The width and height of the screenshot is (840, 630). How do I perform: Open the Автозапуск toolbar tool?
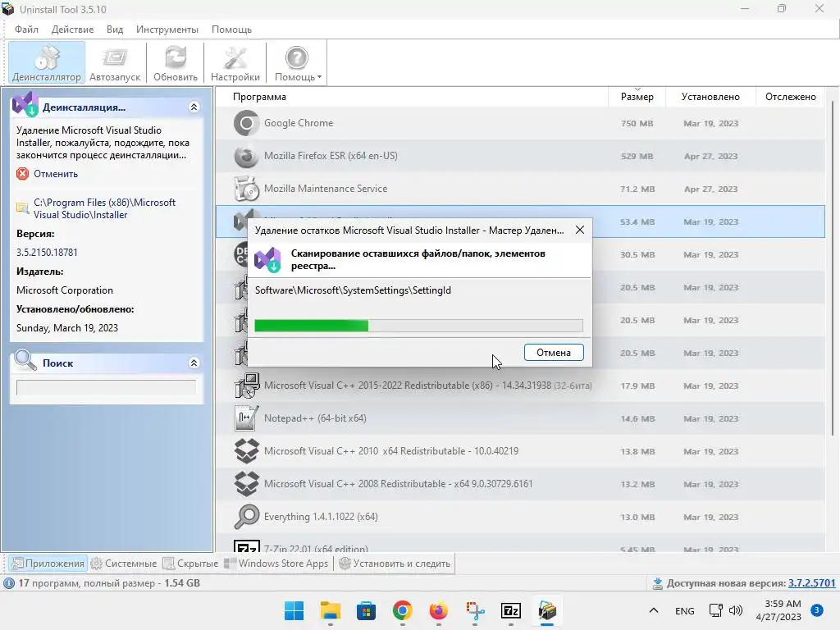(115, 62)
